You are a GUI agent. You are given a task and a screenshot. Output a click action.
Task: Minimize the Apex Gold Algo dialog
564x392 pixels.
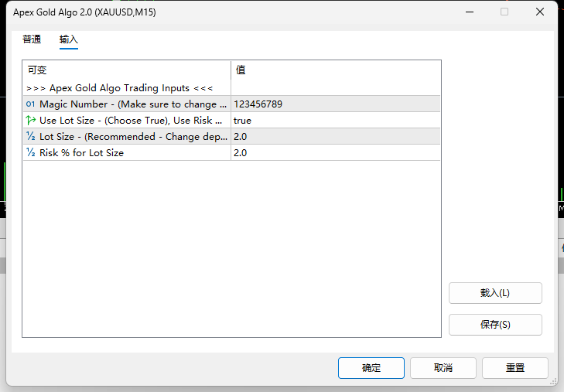click(470, 12)
